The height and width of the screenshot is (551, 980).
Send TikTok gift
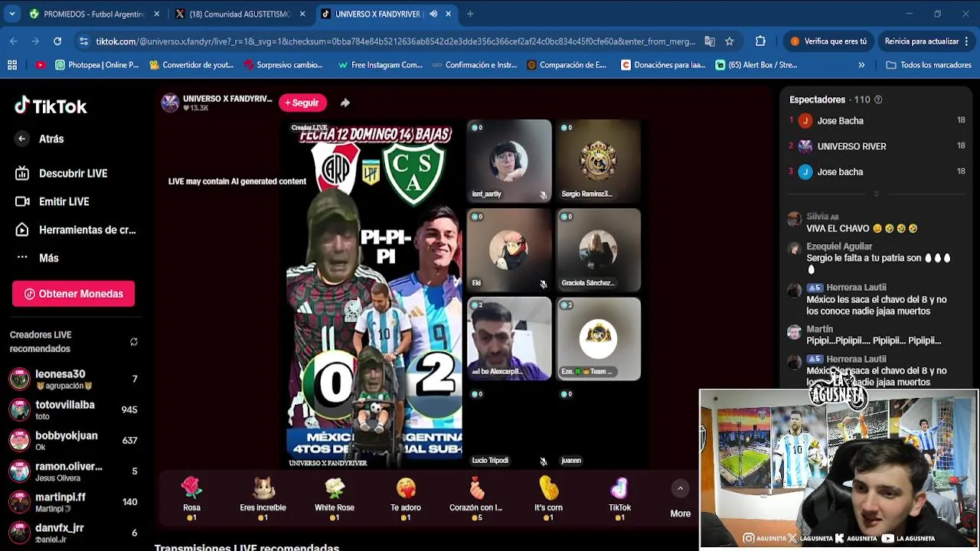click(619, 498)
